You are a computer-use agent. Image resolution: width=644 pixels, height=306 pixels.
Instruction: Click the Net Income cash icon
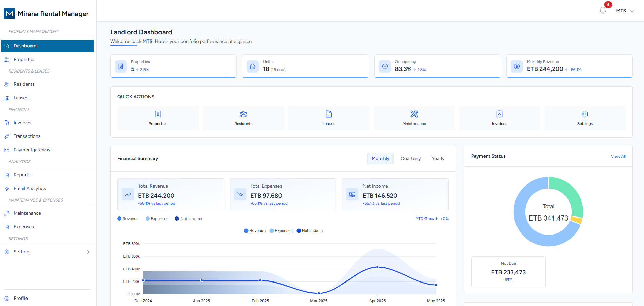coord(352,195)
